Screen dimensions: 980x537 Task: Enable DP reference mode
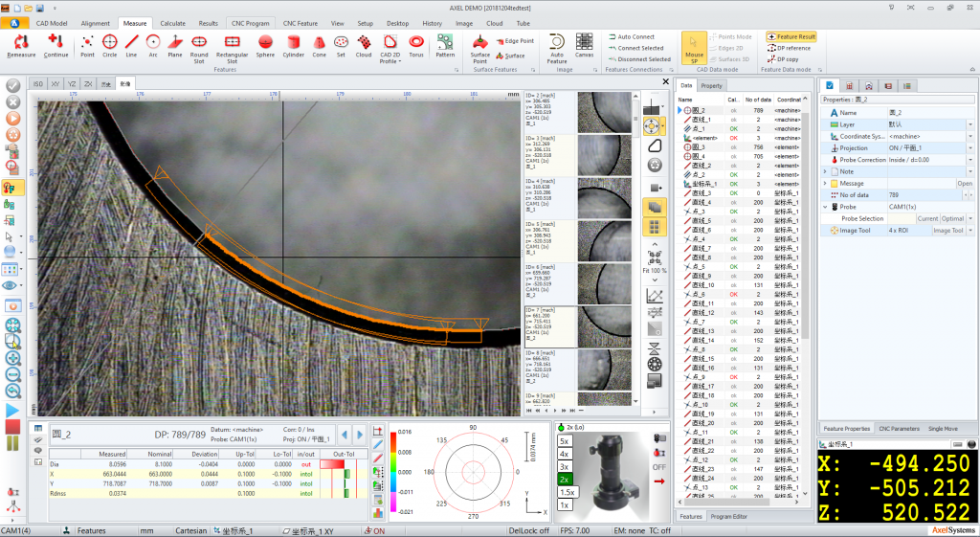pyautogui.click(x=790, y=48)
